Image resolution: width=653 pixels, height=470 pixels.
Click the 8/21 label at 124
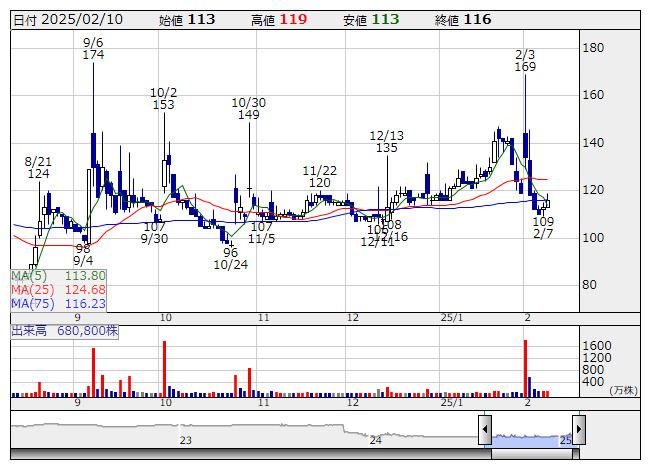(38, 167)
